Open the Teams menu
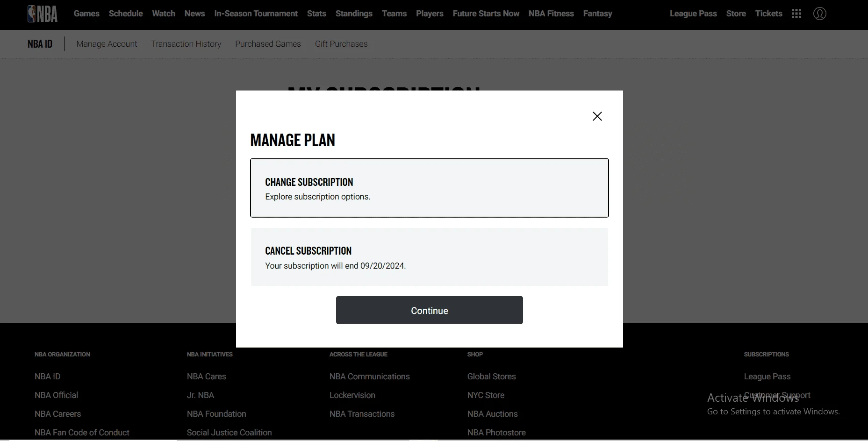Screen dimensions: 868x441 point(394,14)
